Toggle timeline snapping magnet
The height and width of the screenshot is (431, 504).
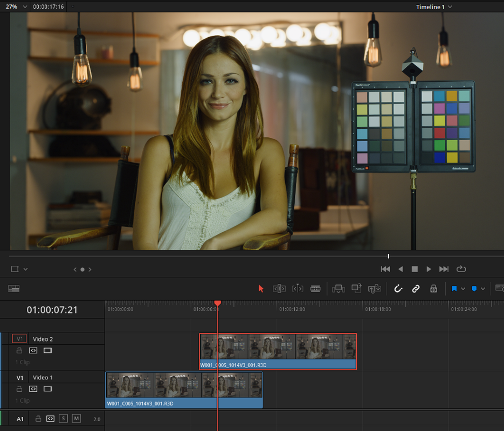tap(398, 288)
